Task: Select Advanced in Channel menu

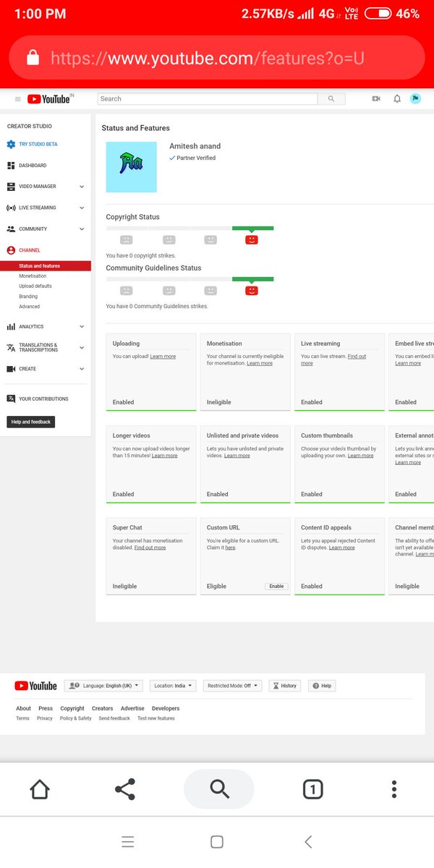Action: (x=30, y=307)
